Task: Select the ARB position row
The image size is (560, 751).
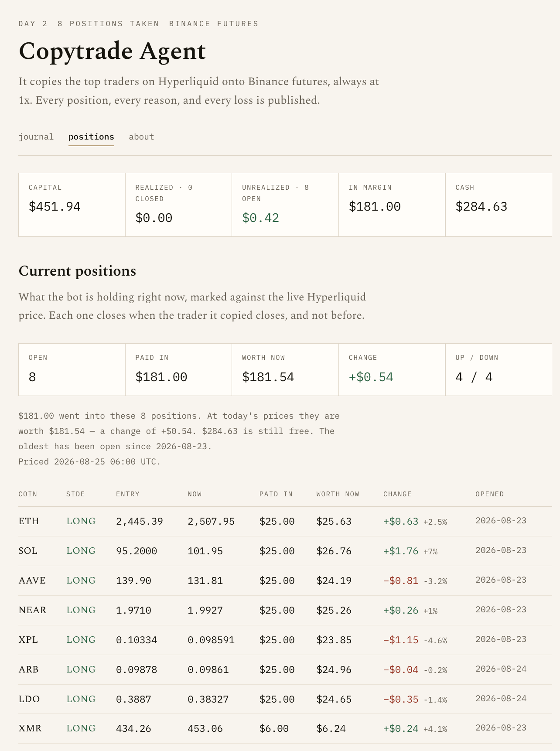Action: [285, 670]
